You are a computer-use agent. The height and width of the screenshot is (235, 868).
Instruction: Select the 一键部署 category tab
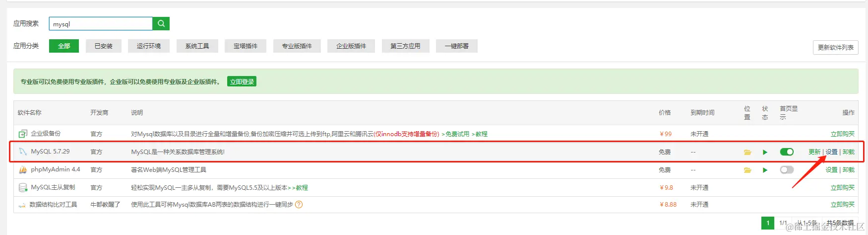[456, 46]
